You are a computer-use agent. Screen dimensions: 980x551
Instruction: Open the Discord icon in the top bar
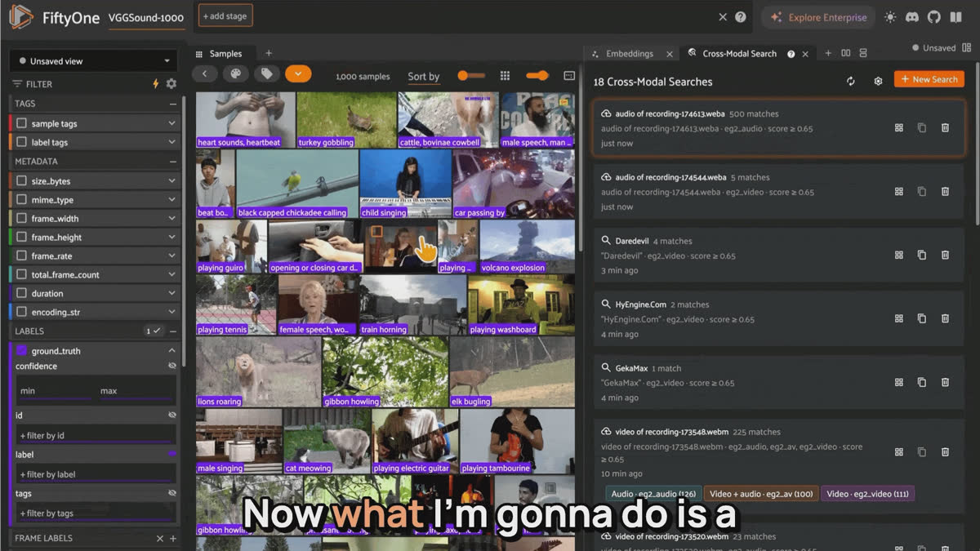pos(912,17)
